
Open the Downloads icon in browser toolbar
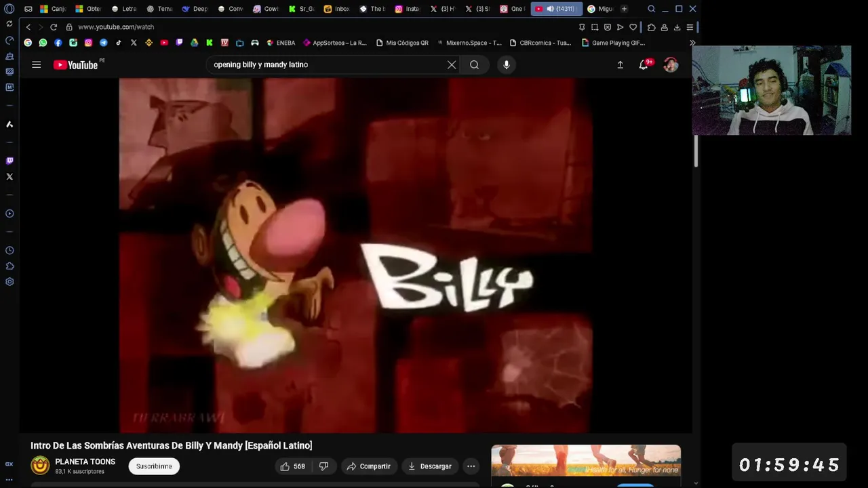click(x=677, y=27)
